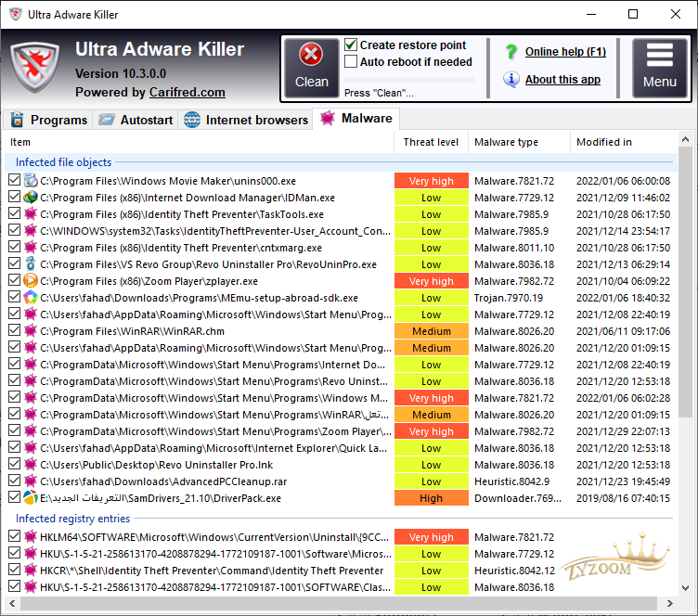698x616 pixels.
Task: Click the horizontal scrollbar right arrow
Action: click(670, 604)
